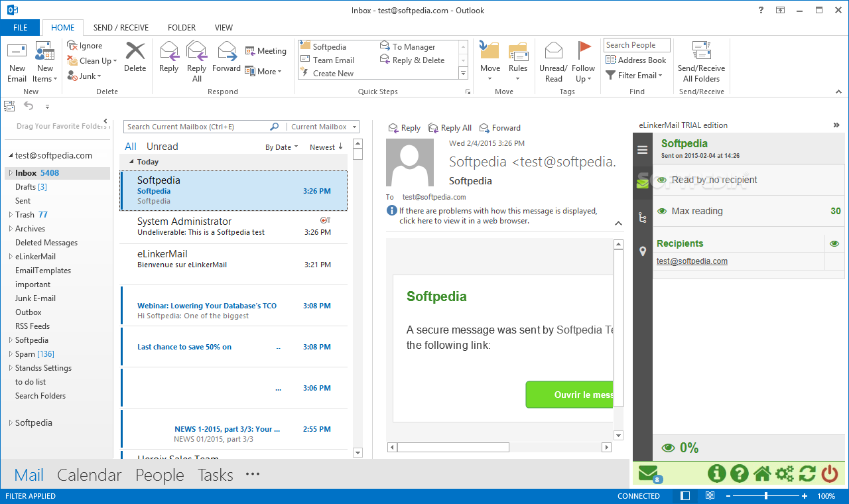Open the FILE tab
The height and width of the screenshot is (504, 849).
(20, 28)
